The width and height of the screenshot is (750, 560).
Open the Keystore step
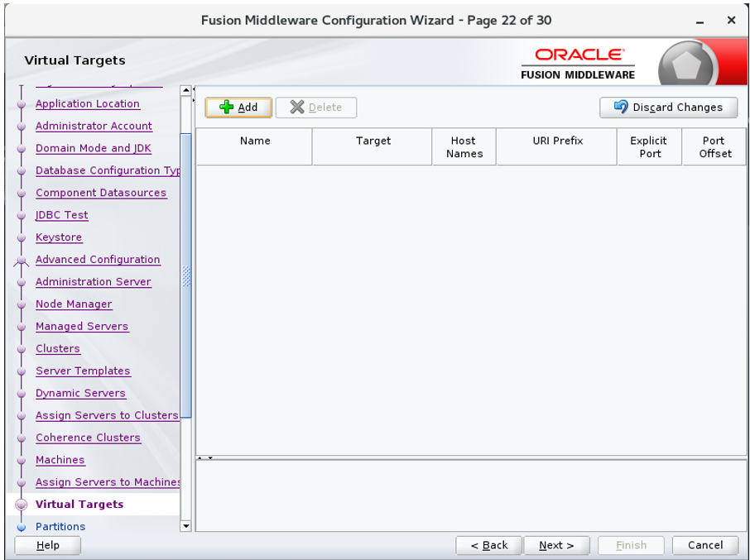point(59,237)
